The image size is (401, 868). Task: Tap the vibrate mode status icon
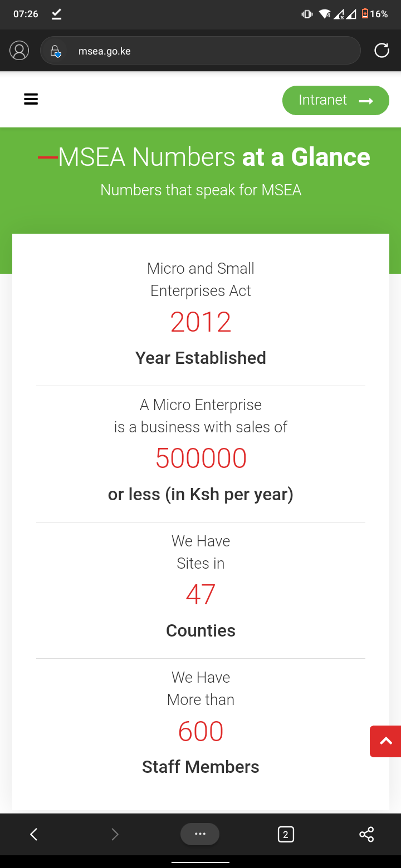pos(307,14)
